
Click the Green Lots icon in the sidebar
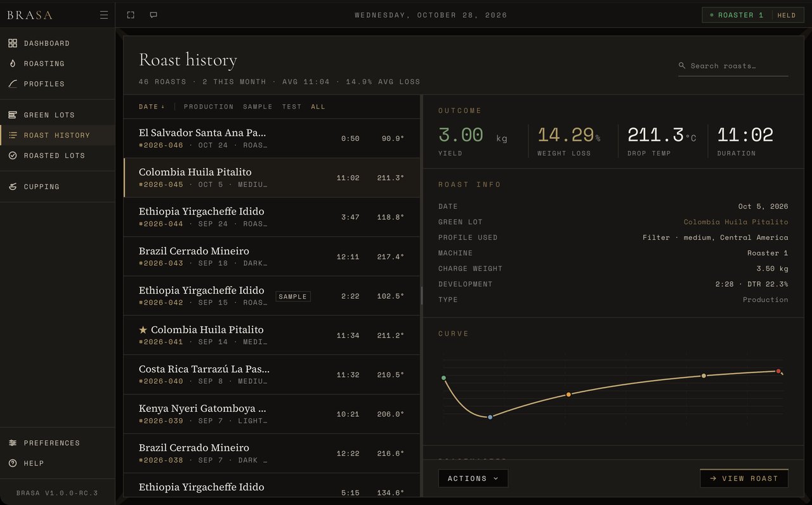[x=13, y=115]
